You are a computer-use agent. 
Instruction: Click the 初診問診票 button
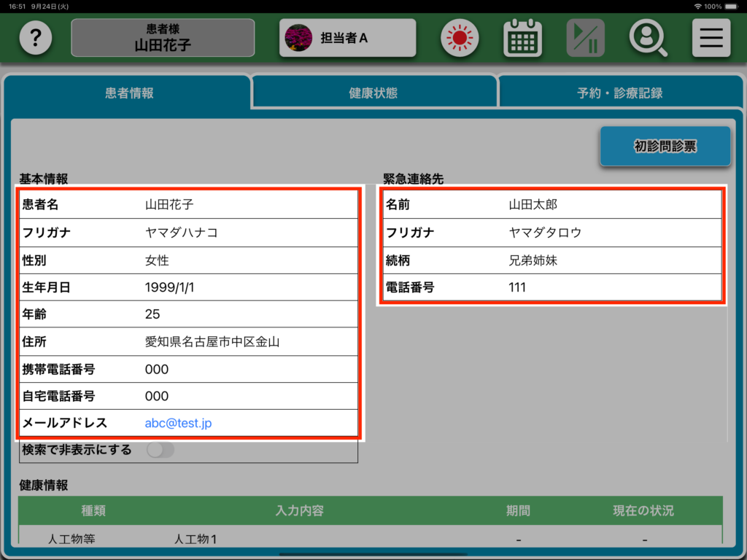(x=665, y=147)
